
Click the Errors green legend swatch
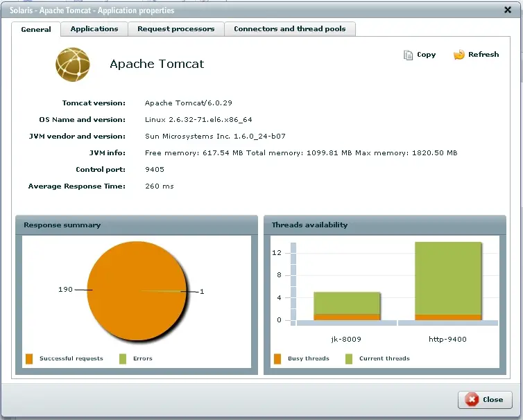tap(123, 359)
